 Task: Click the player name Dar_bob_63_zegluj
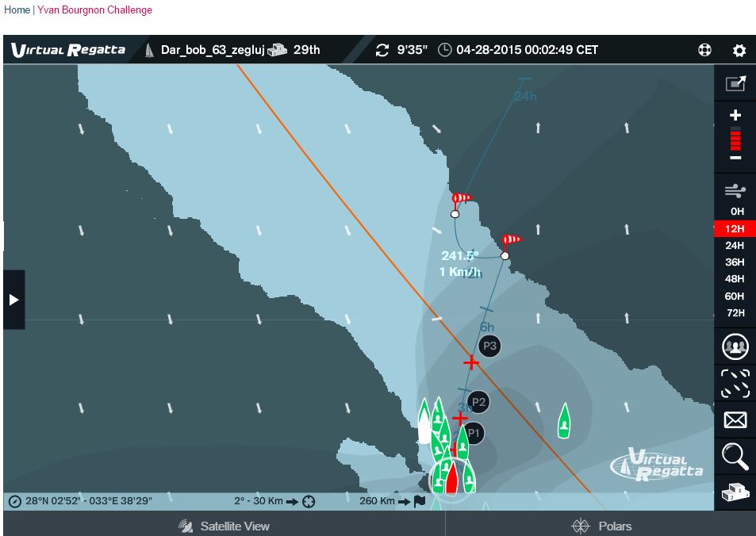tap(213, 50)
